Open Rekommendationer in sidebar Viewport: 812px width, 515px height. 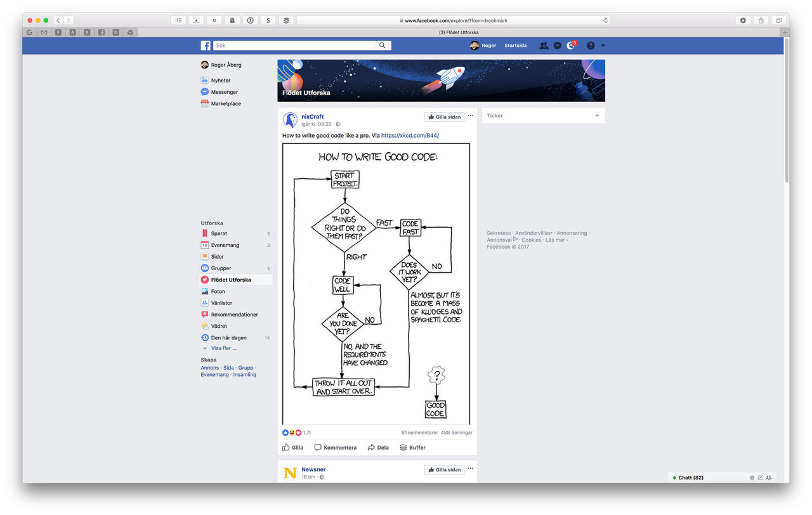[236, 315]
